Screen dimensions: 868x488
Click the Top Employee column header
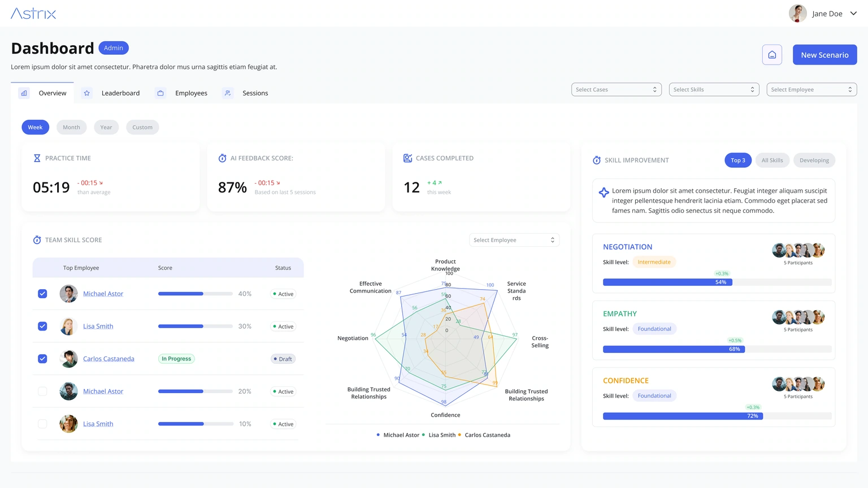(x=81, y=268)
